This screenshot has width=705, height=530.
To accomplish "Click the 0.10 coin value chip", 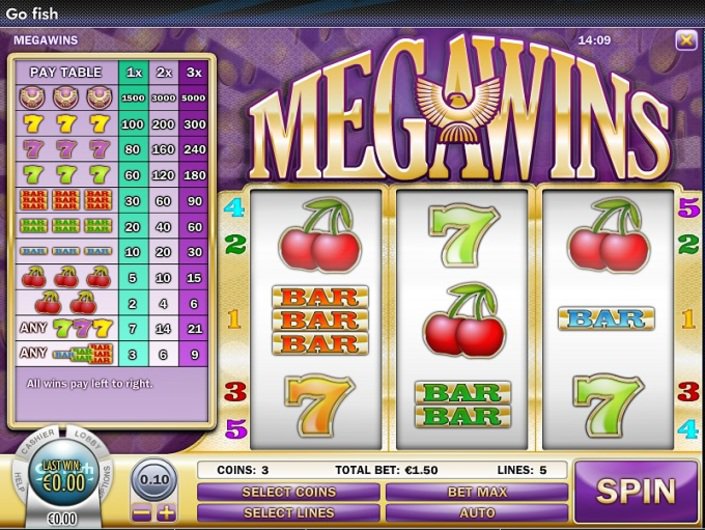I will (x=154, y=480).
